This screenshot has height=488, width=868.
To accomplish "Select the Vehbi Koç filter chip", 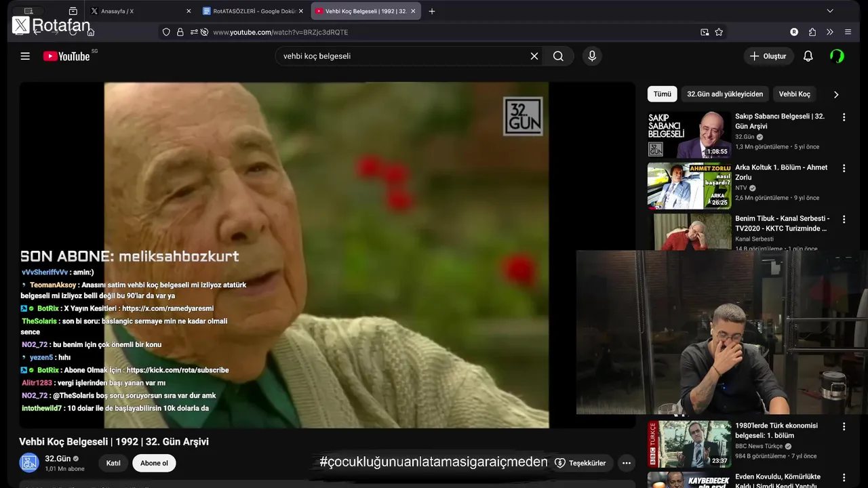I will pos(794,94).
